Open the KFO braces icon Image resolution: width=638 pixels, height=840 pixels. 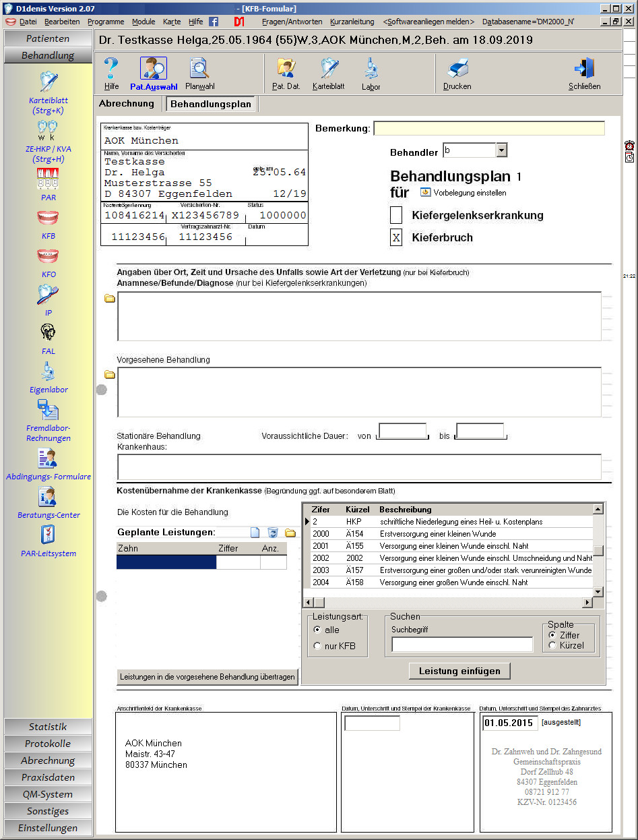click(x=48, y=256)
